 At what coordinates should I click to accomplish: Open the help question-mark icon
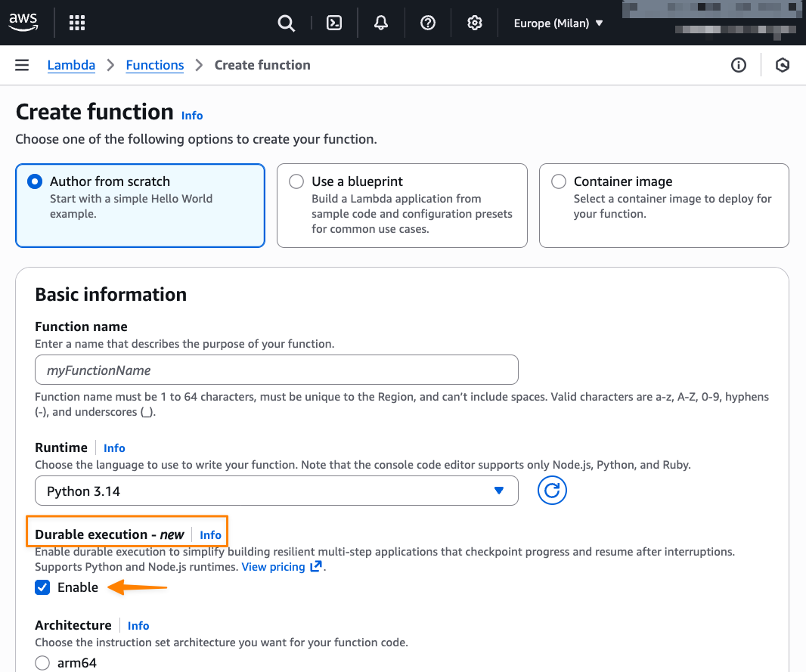point(427,23)
